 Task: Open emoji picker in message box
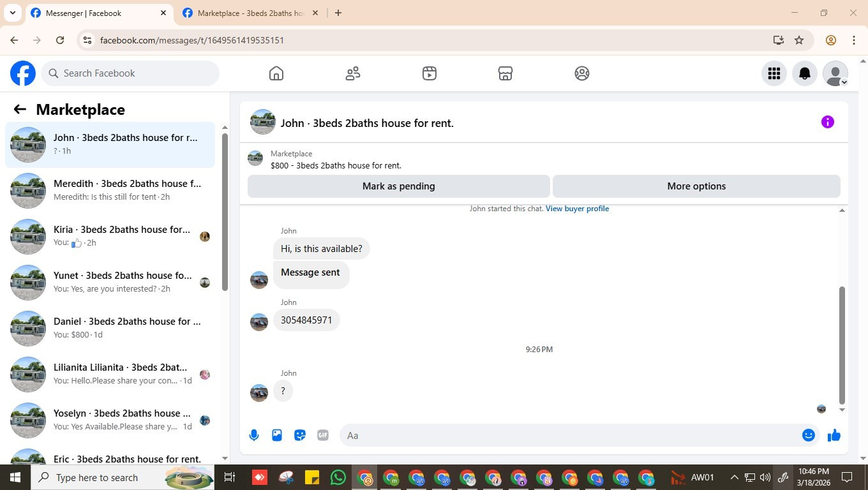(x=809, y=435)
